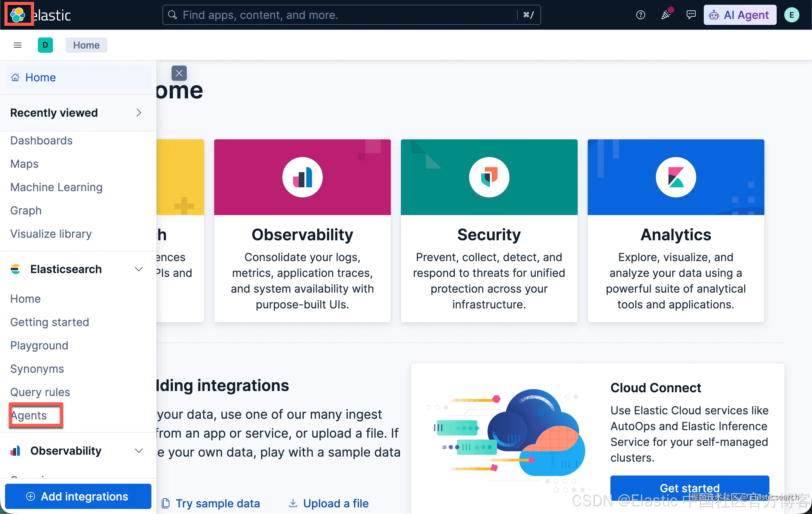
Task: Open Synonyms in Elasticsearch
Action: [x=37, y=368]
